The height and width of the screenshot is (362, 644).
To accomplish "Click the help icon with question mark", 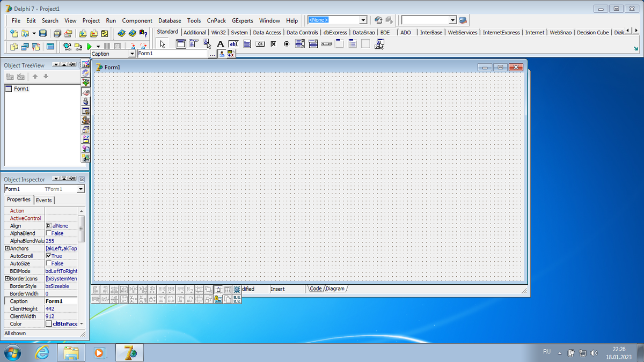I will (x=143, y=33).
